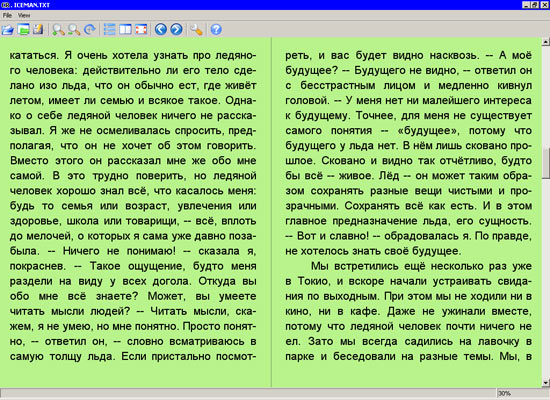This screenshot has width=550, height=400.
Task: Zoom in with the plus magnifier
Action: pos(58,29)
